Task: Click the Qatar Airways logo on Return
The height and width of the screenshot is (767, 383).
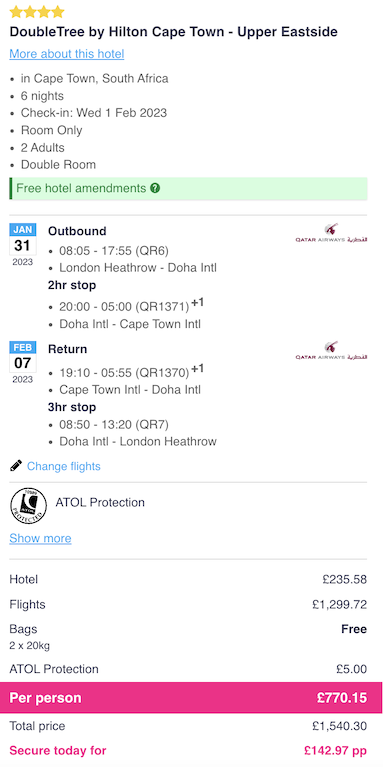Action: pos(331,352)
